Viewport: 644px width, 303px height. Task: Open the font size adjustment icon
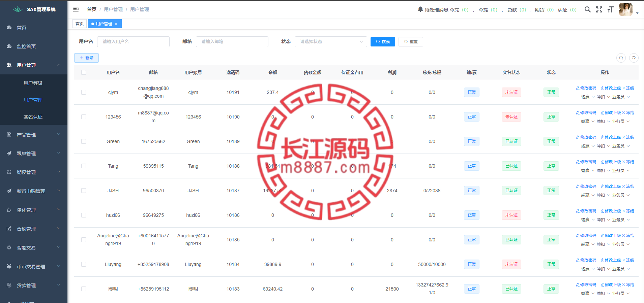[x=610, y=9]
